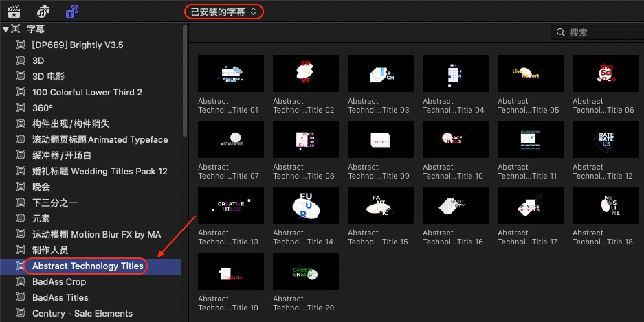The height and width of the screenshot is (322, 644).
Task: Select Abstract Technology Title 12 thumbnail
Action: click(606, 139)
